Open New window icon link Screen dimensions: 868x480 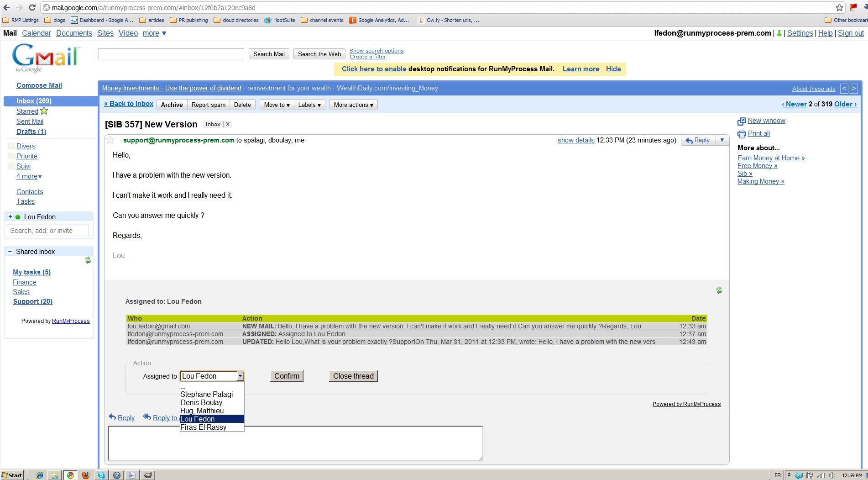pyautogui.click(x=742, y=121)
